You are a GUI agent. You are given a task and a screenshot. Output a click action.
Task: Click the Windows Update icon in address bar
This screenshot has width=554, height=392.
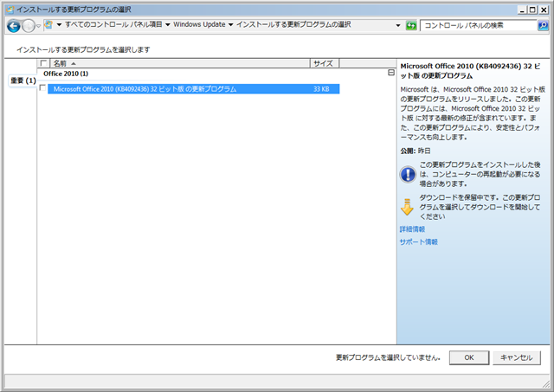[x=48, y=25]
